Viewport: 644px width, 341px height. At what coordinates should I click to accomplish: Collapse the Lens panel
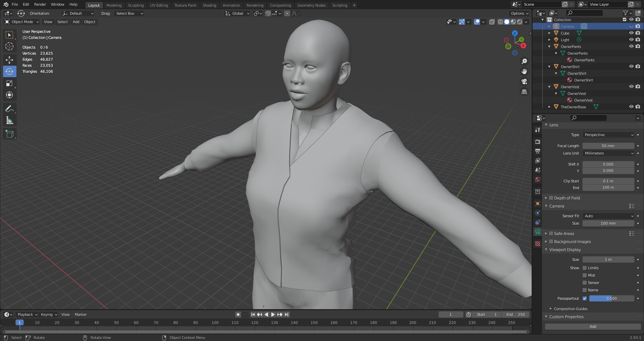pyautogui.click(x=546, y=125)
